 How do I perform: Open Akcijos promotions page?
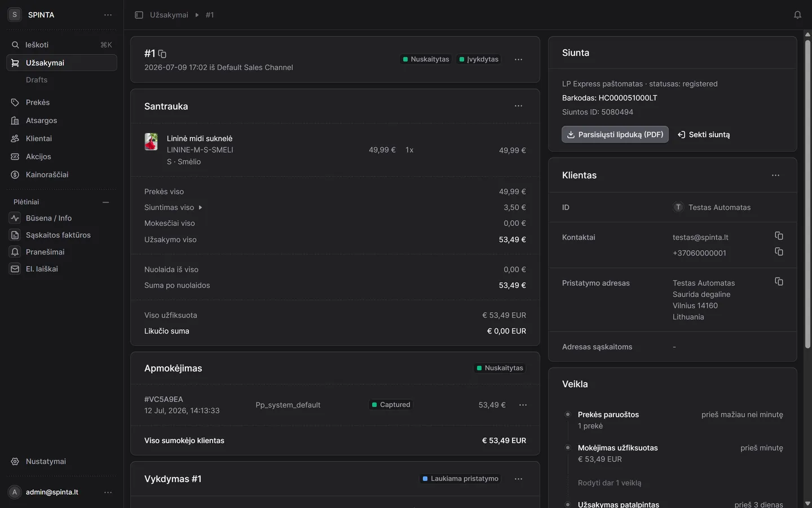pos(61,156)
